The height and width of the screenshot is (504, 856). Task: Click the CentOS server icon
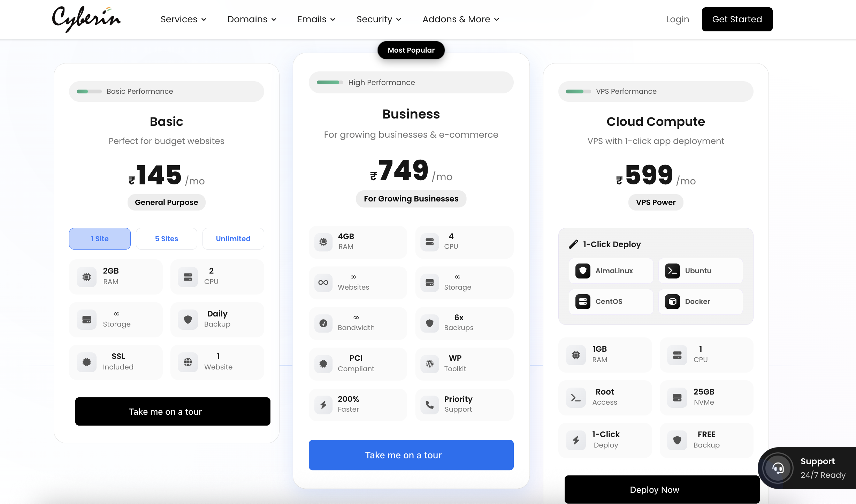pyautogui.click(x=583, y=301)
